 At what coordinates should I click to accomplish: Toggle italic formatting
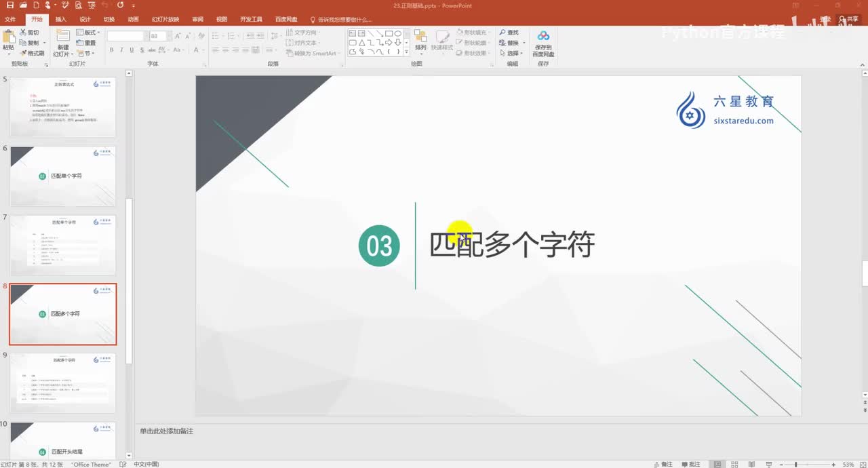click(x=122, y=50)
